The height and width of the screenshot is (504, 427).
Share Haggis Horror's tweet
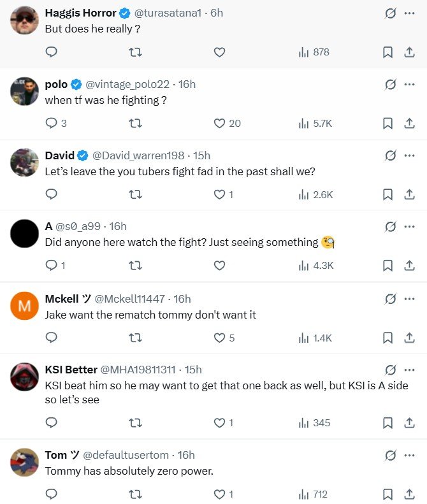[410, 52]
